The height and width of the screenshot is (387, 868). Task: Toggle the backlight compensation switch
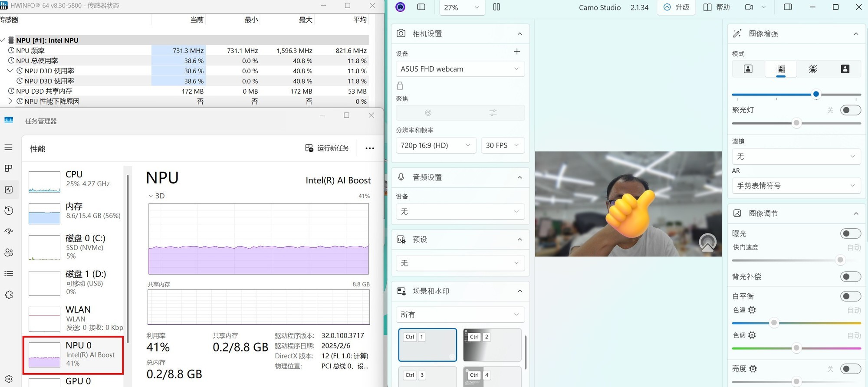(850, 276)
